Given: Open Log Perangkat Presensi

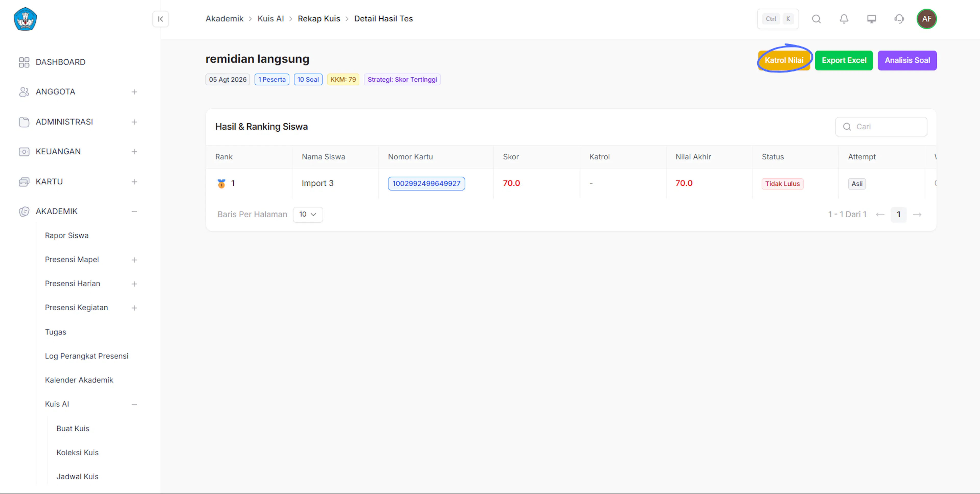Looking at the screenshot, I should coord(87,356).
